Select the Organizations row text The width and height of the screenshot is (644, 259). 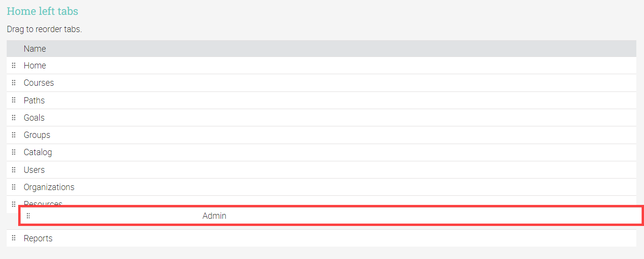pyautogui.click(x=49, y=187)
